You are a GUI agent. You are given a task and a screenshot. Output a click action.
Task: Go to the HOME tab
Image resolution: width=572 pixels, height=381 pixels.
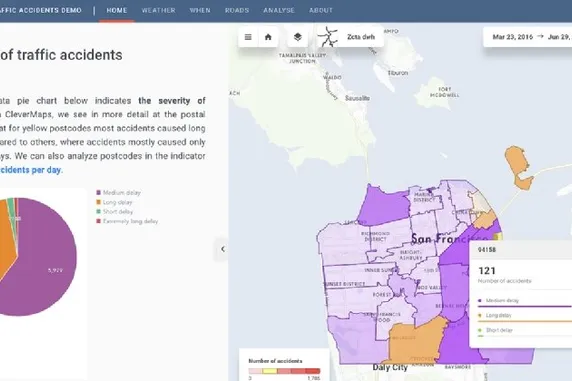(x=117, y=11)
